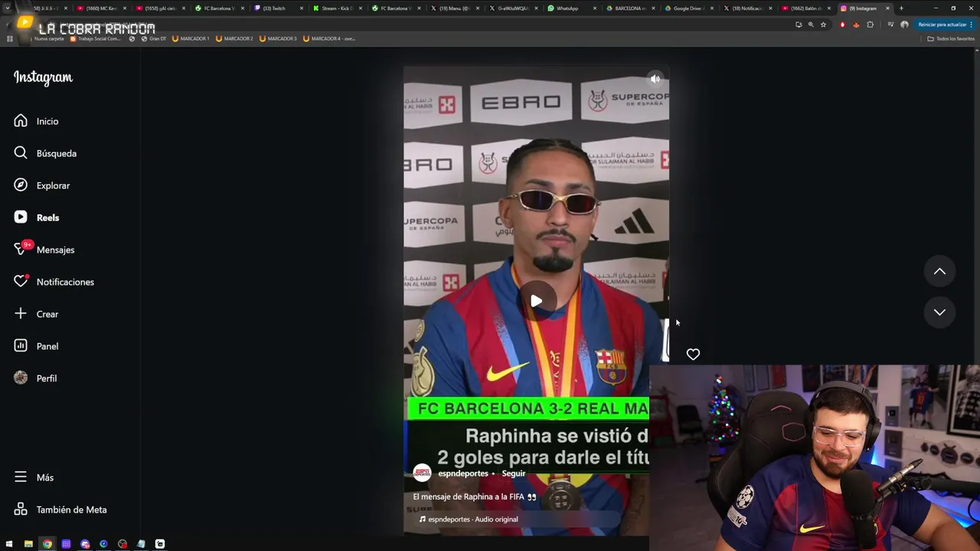Open MARCADOR 3 bookmark
This screenshot has height=551, width=980.
278,38
